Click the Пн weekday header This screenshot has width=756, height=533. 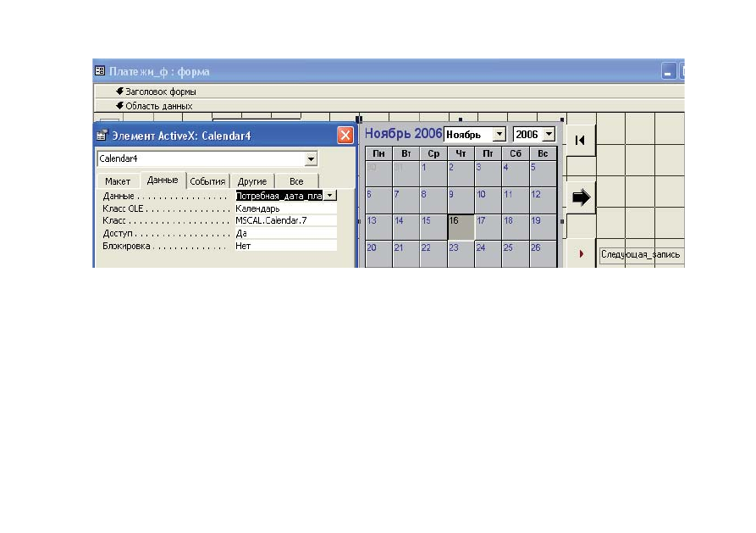click(378, 153)
